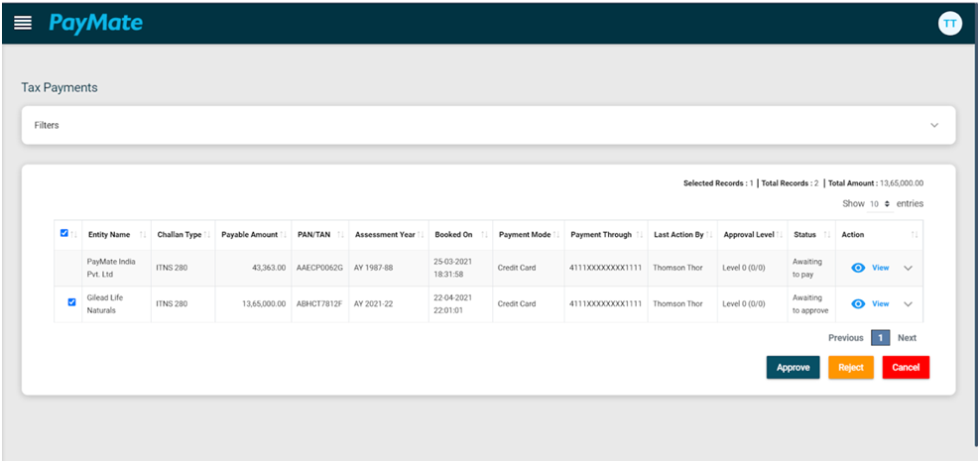The width and height of the screenshot is (980, 463).
Task: Reject the selected tax payment
Action: [x=851, y=368]
